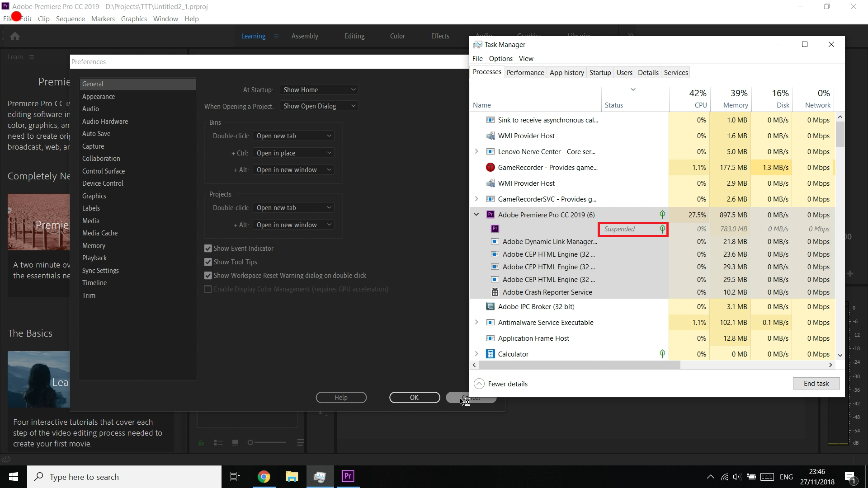This screenshot has width=868, height=488.
Task: Click the Calculator process icon
Action: (x=490, y=354)
